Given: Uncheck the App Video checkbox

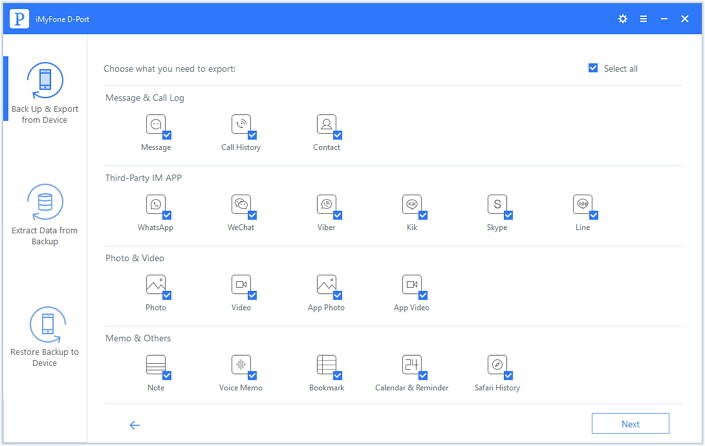Looking at the screenshot, I should click(x=423, y=295).
